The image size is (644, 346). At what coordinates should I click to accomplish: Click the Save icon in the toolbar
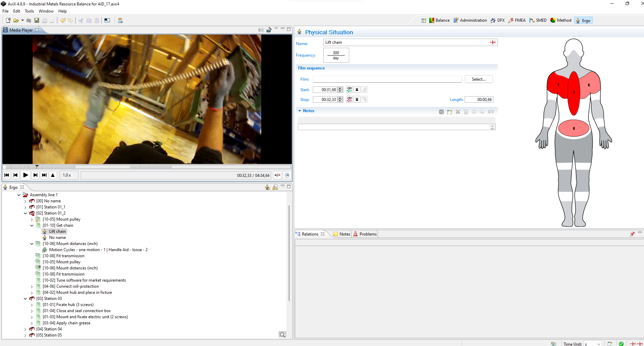click(37, 21)
